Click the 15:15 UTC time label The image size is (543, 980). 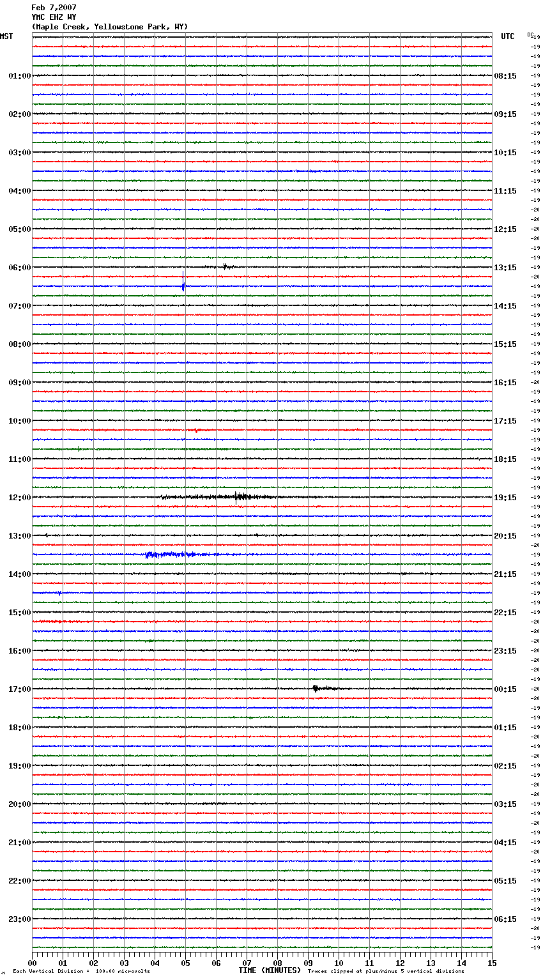[505, 344]
